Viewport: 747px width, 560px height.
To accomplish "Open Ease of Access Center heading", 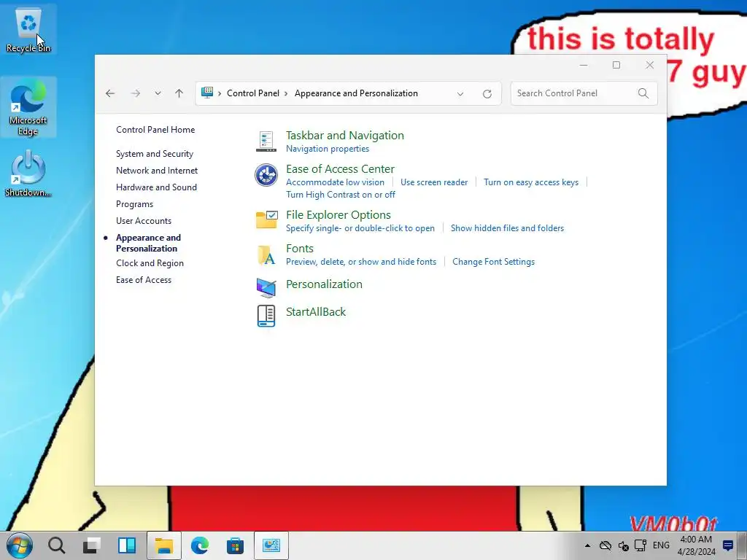I will 340,169.
